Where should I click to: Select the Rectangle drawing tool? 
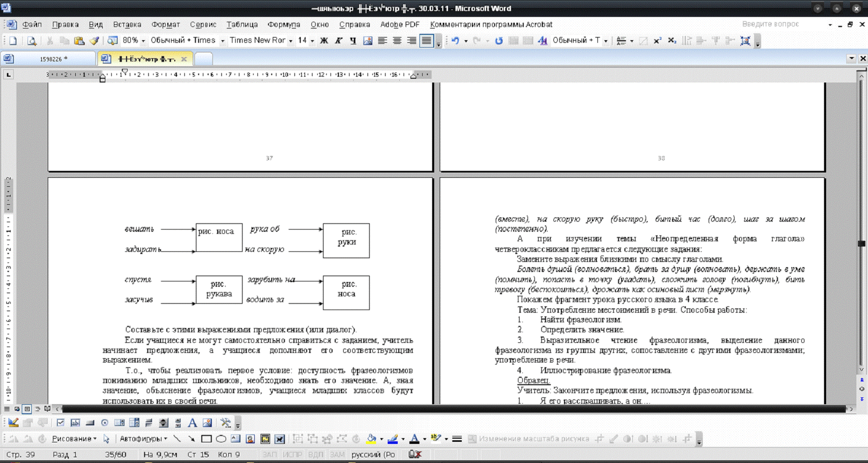click(207, 439)
